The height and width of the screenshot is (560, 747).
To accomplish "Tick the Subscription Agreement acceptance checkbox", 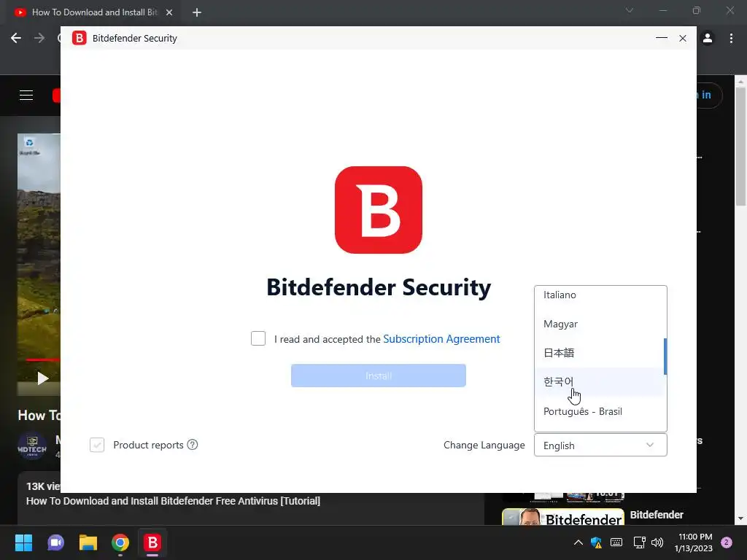I will click(x=258, y=338).
